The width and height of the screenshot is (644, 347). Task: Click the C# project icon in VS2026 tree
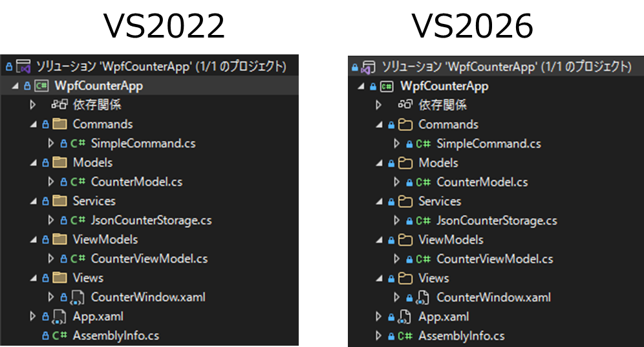click(387, 86)
